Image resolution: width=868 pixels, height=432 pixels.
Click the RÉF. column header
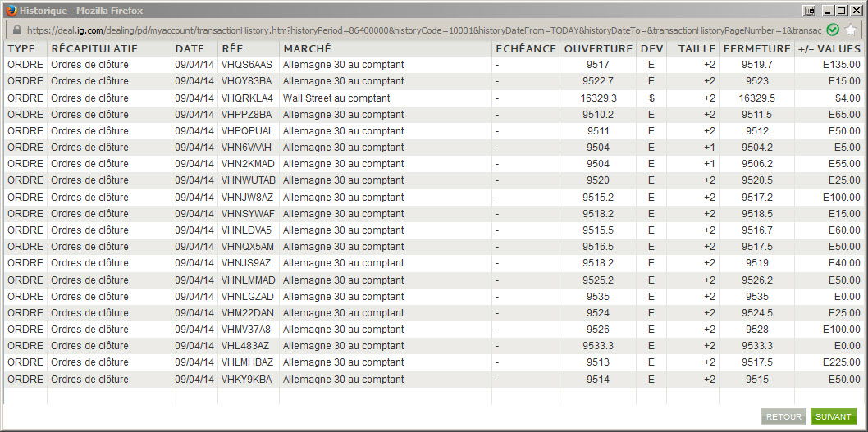(234, 48)
